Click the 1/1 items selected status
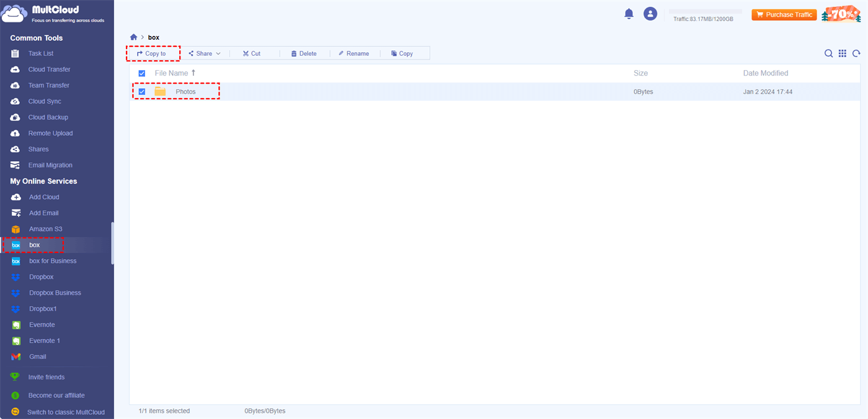 pos(164,411)
